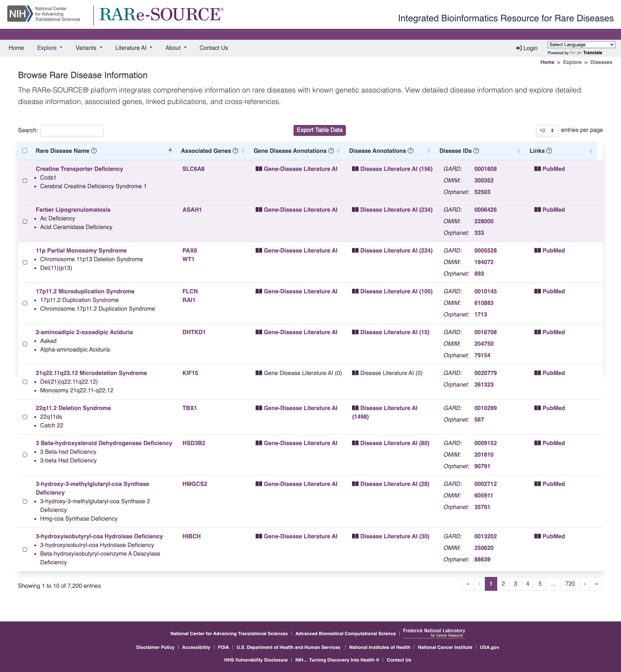
Task: Open the Variants menu
Action: click(88, 48)
